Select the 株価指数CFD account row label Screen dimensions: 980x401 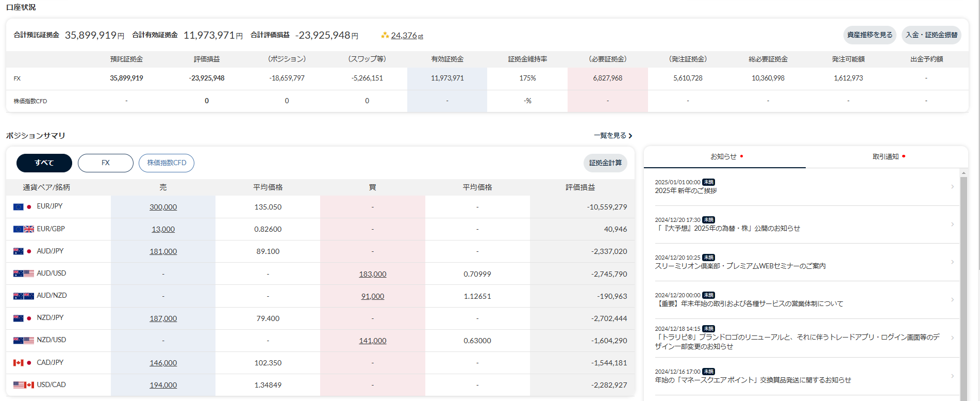30,101
